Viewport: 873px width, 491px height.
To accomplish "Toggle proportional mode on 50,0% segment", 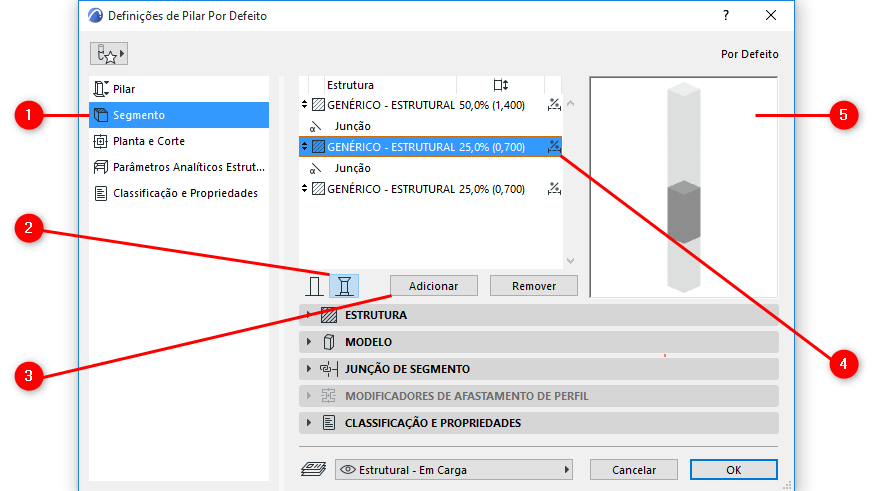I will 554,105.
